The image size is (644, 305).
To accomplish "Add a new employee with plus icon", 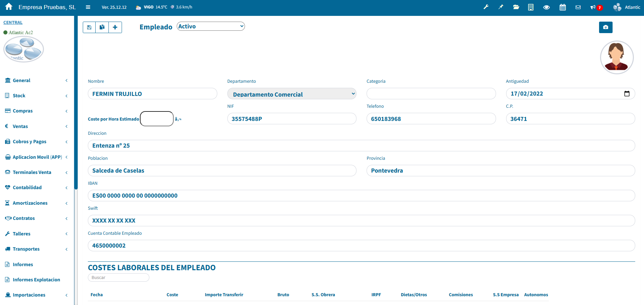I will coord(115,27).
